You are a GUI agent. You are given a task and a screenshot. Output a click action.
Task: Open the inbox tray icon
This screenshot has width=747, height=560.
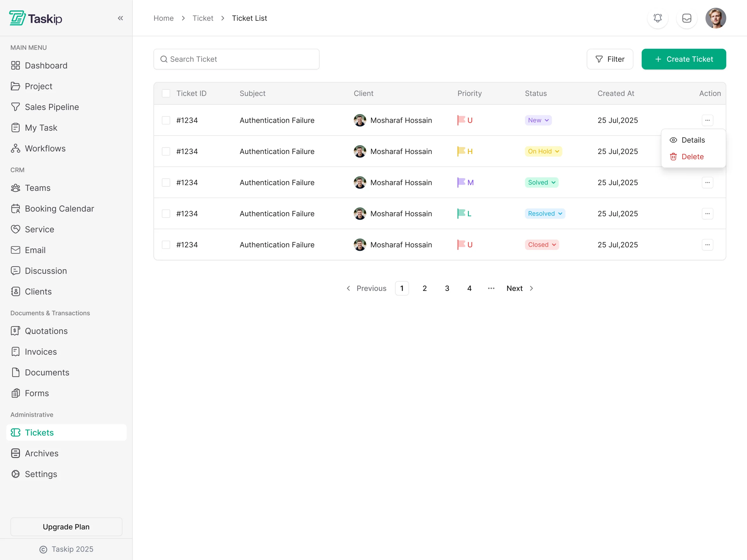686,18
